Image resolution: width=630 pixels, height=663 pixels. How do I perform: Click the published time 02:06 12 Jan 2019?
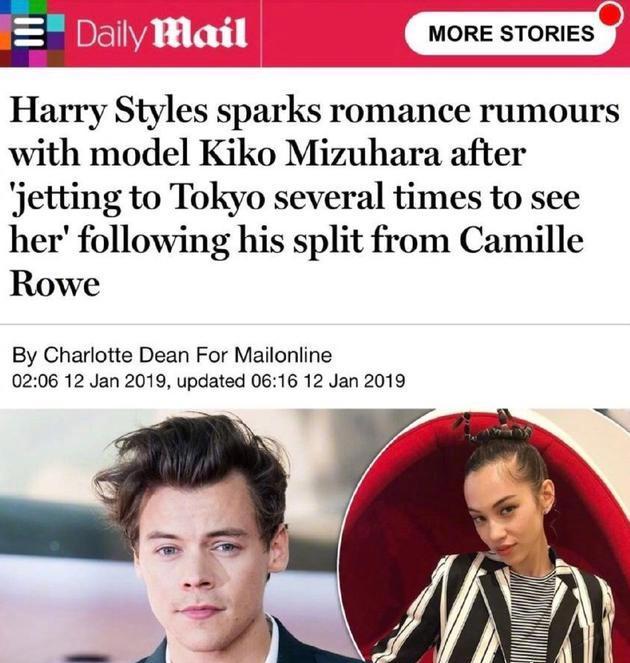(89, 381)
